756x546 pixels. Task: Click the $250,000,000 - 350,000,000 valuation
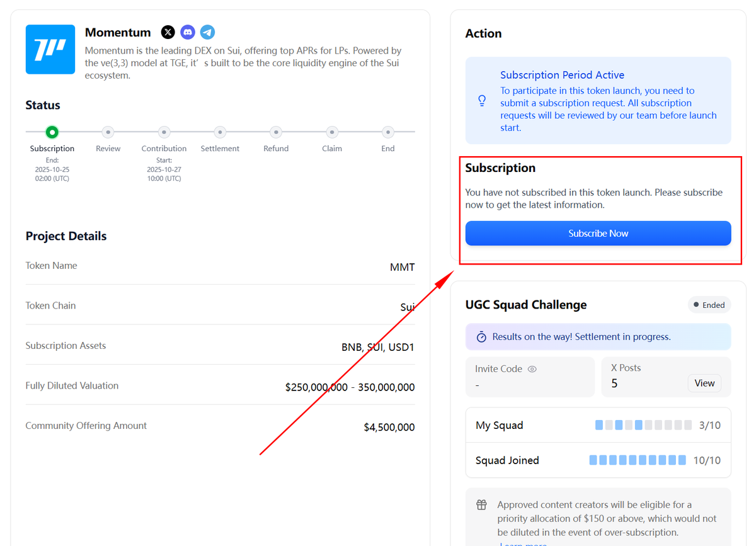click(x=350, y=387)
